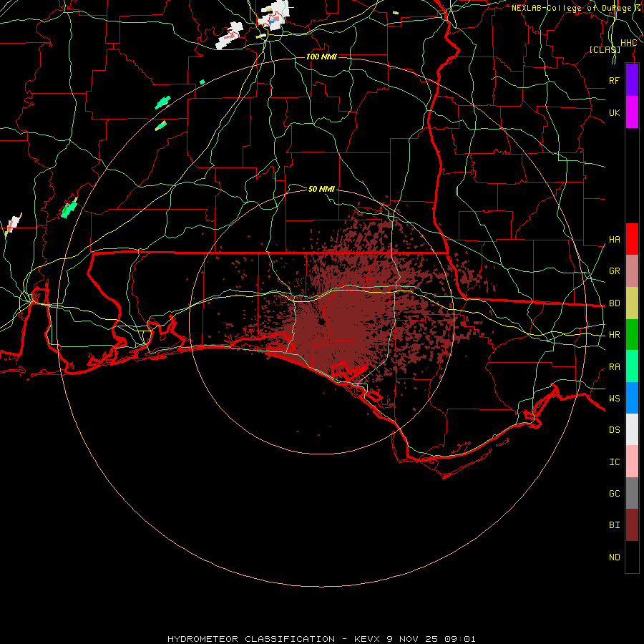Click the DS white legend swatch
The height and width of the screenshot is (644, 644).
(632, 429)
